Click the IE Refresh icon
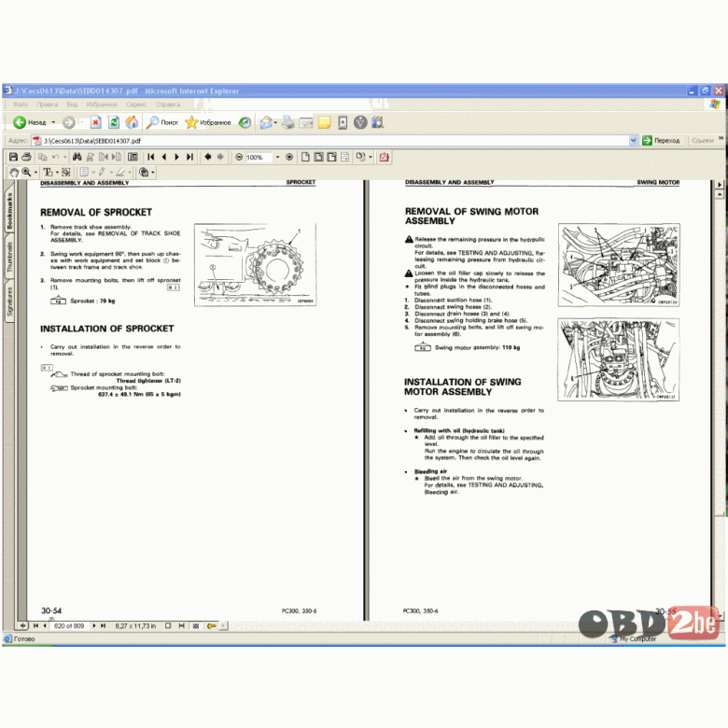The width and height of the screenshot is (728, 728). tap(114, 122)
